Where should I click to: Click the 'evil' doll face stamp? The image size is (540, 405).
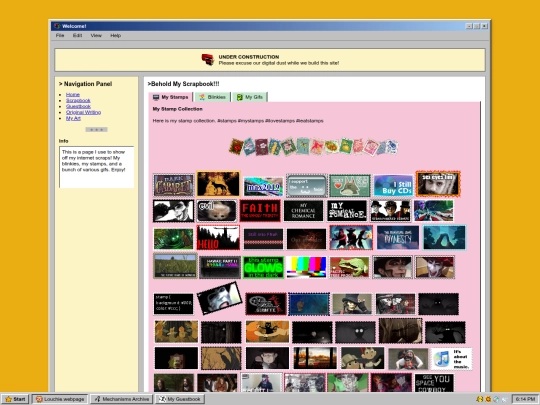point(217,210)
